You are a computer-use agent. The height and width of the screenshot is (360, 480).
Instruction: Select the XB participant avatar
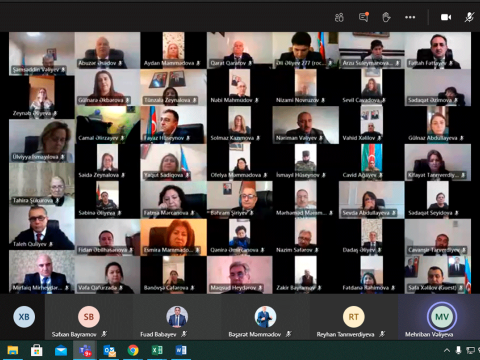pyautogui.click(x=24, y=317)
